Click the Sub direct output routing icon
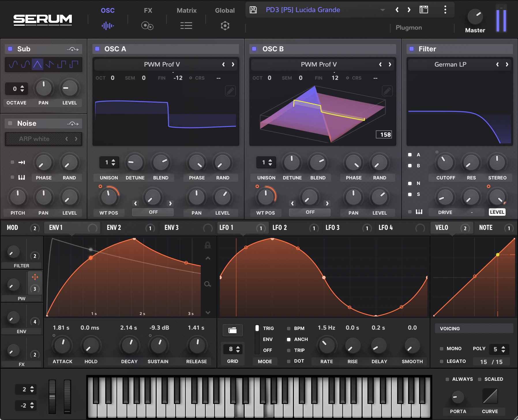518x420 pixels. click(73, 49)
